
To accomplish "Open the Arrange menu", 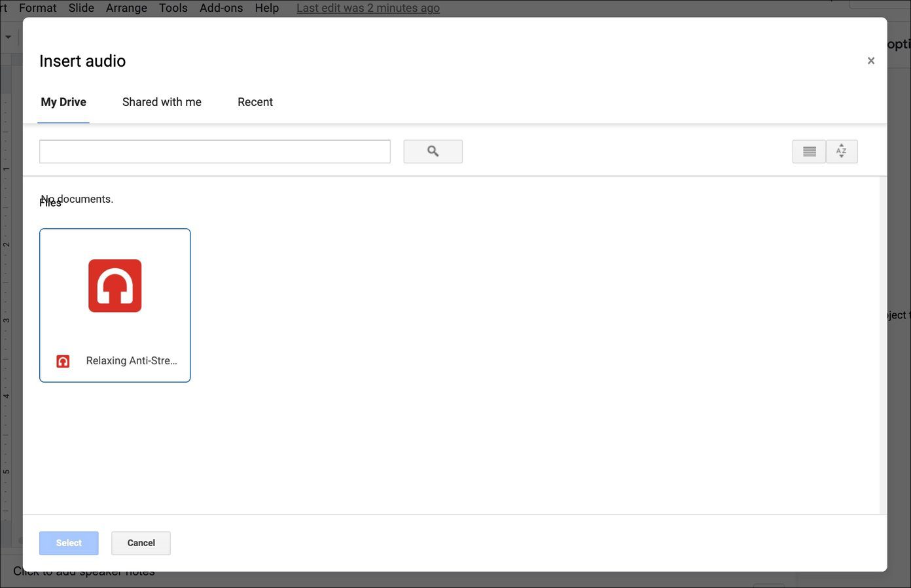I will pos(126,8).
